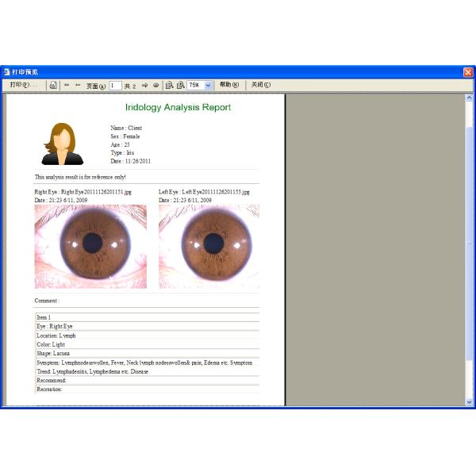The height and width of the screenshot is (476, 476).
Task: Click the 'Sex : Female' text
Action: [125, 136]
